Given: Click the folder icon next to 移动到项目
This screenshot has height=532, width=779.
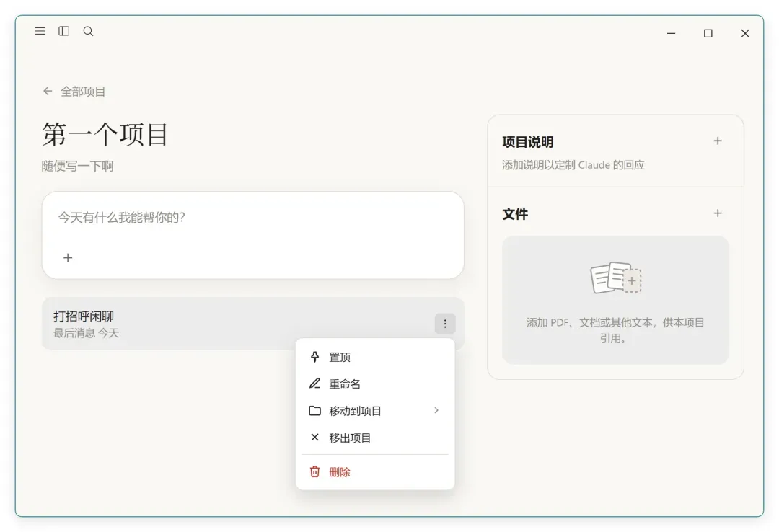Looking at the screenshot, I should tap(315, 411).
